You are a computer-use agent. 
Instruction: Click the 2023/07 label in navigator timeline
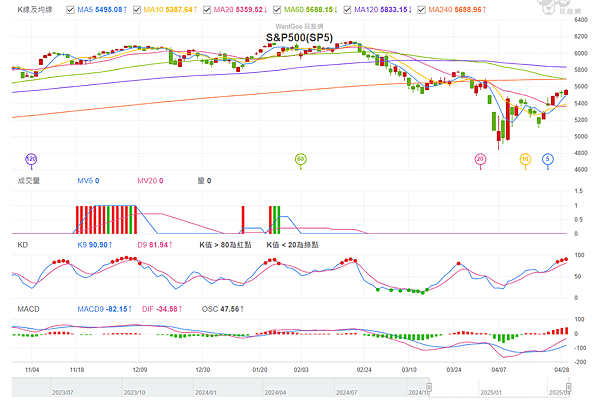point(62,393)
